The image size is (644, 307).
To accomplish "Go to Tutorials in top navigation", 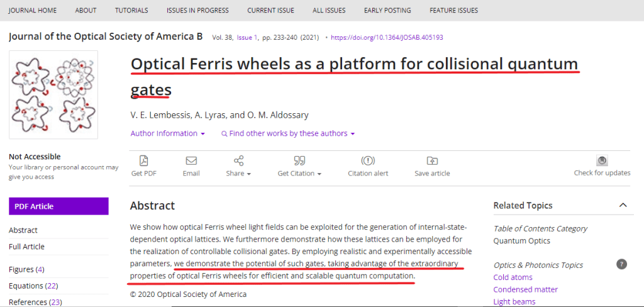I will coord(131,11).
